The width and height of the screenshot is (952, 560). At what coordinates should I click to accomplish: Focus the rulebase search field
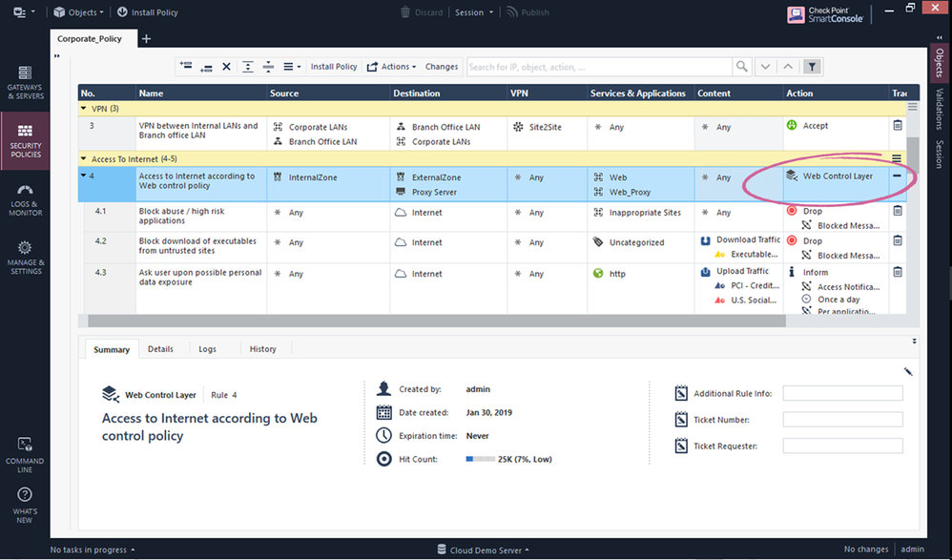tap(599, 67)
